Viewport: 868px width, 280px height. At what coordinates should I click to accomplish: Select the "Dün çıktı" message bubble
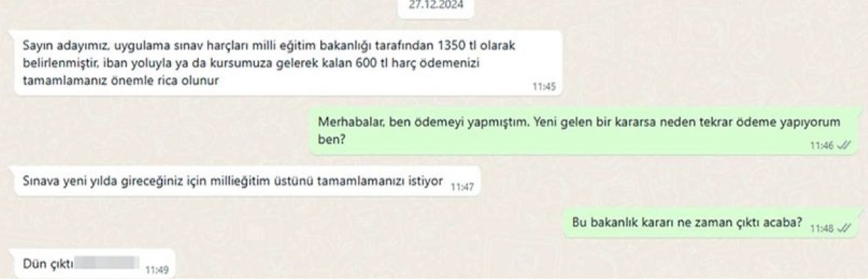[94, 265]
